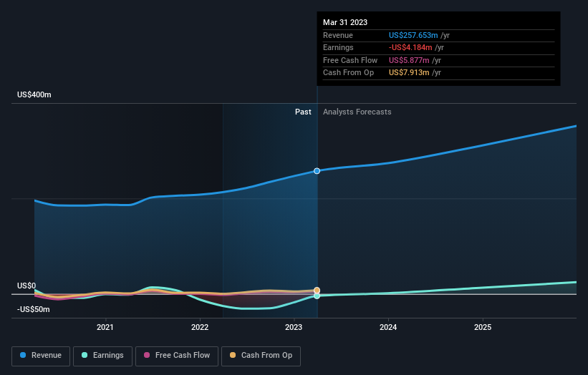Click the orange Cash From Op data marker
This screenshot has width=588, height=375.
317,291
